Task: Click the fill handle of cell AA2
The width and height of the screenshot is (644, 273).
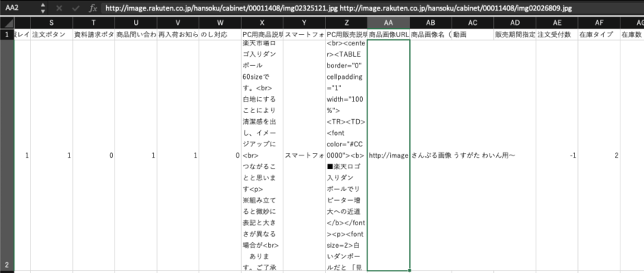Action: (409, 271)
